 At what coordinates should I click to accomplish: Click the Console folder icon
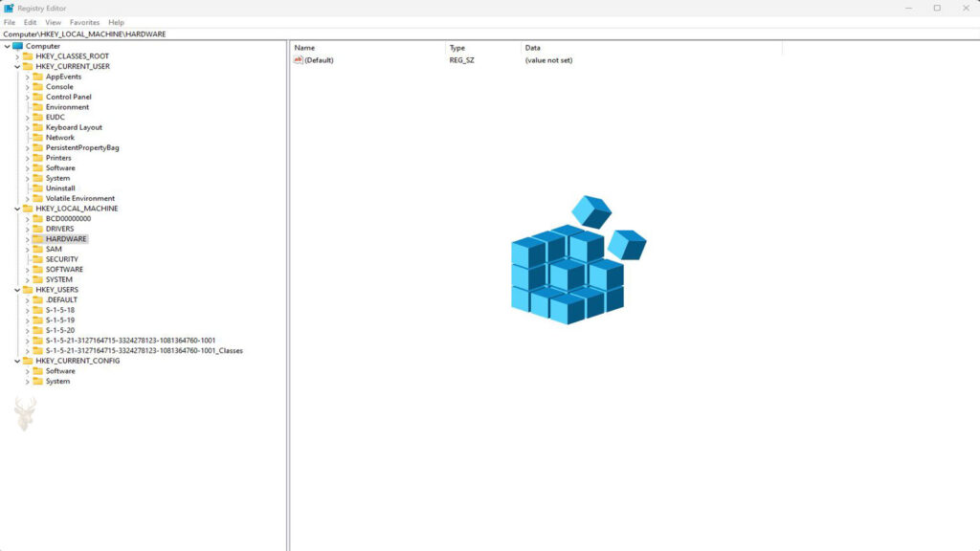[x=38, y=87]
